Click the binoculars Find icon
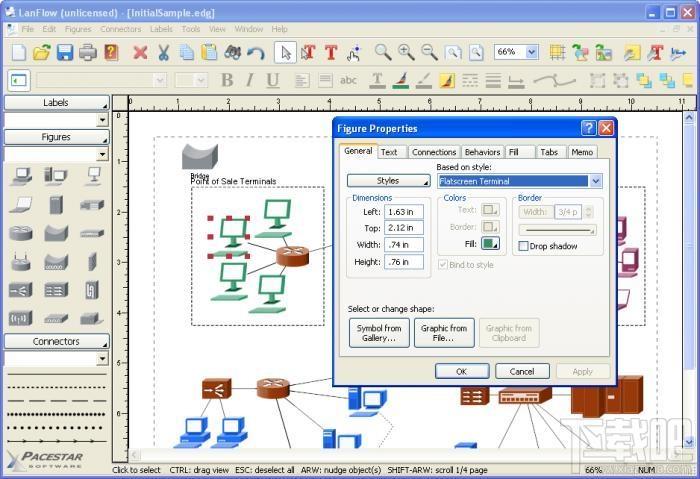The width and height of the screenshot is (700, 479). click(x=233, y=52)
